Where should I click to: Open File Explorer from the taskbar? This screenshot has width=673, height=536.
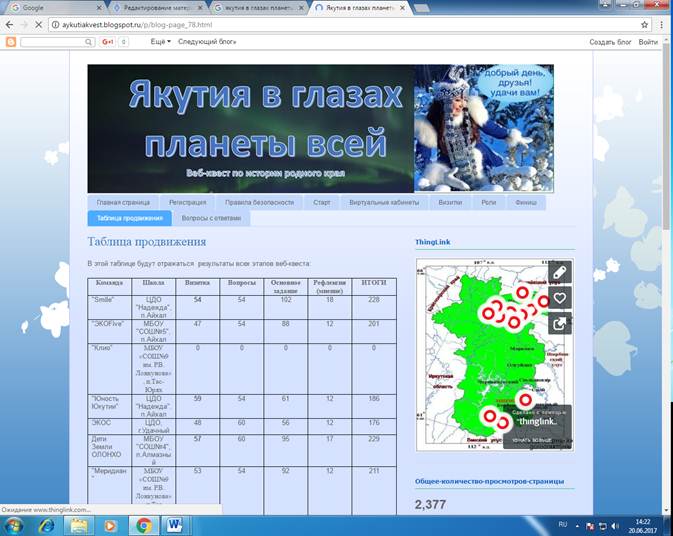79,526
